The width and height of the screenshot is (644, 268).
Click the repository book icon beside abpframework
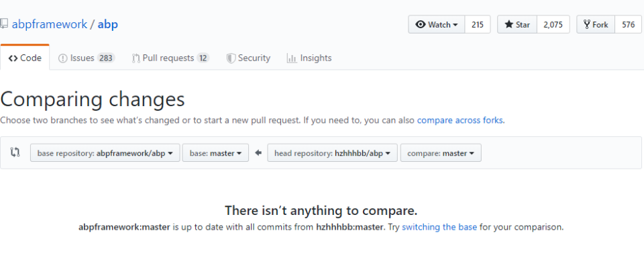pyautogui.click(x=4, y=24)
